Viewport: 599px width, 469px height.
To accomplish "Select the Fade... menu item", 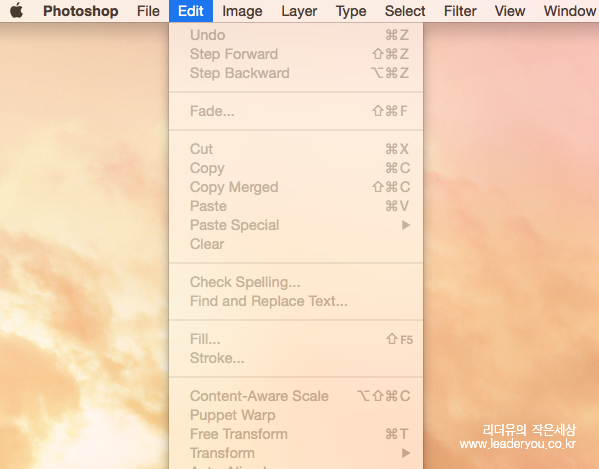I will (296, 111).
